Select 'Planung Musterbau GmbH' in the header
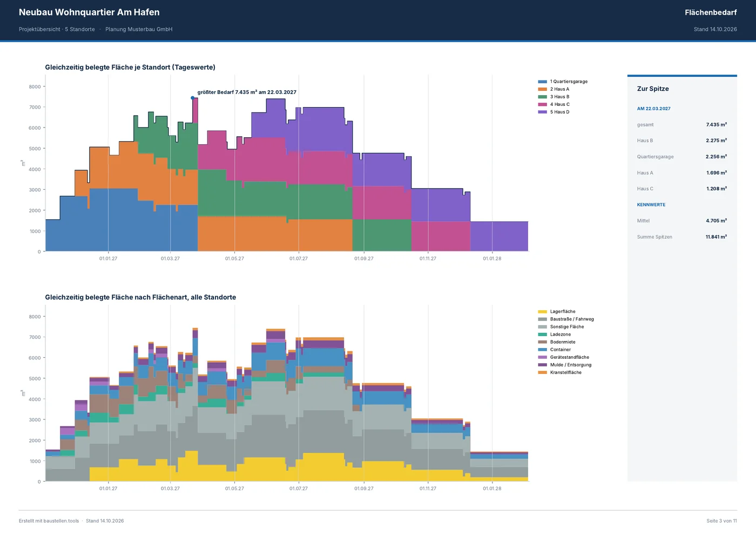 pyautogui.click(x=139, y=29)
